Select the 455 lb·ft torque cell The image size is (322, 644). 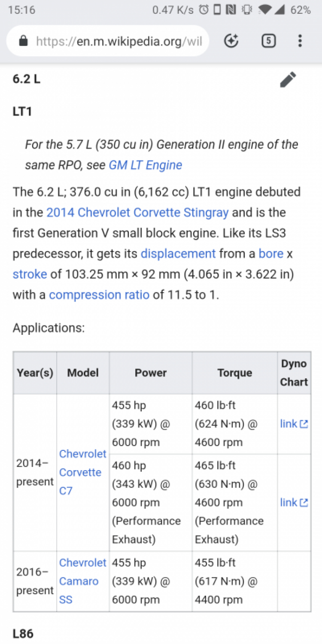[234, 581]
